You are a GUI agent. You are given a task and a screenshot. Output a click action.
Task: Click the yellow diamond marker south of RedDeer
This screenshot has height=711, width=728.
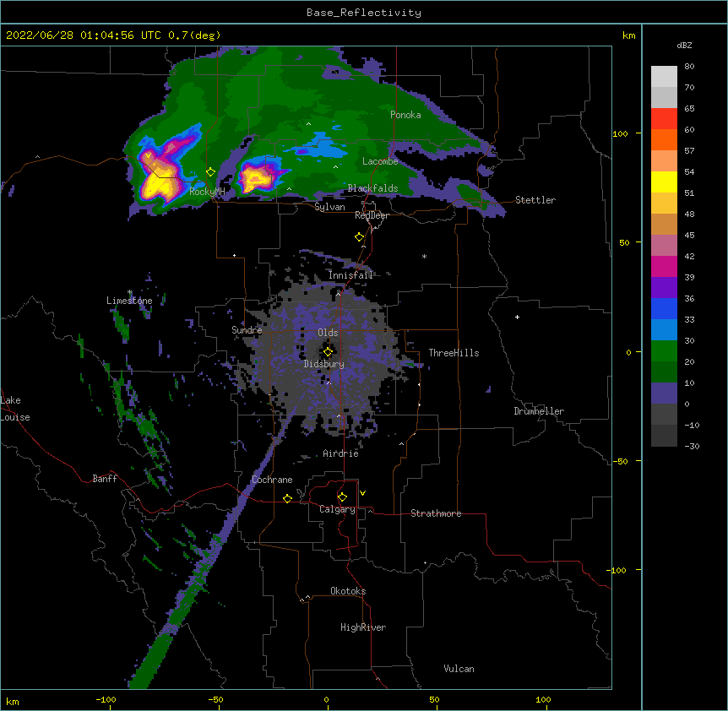click(x=359, y=237)
